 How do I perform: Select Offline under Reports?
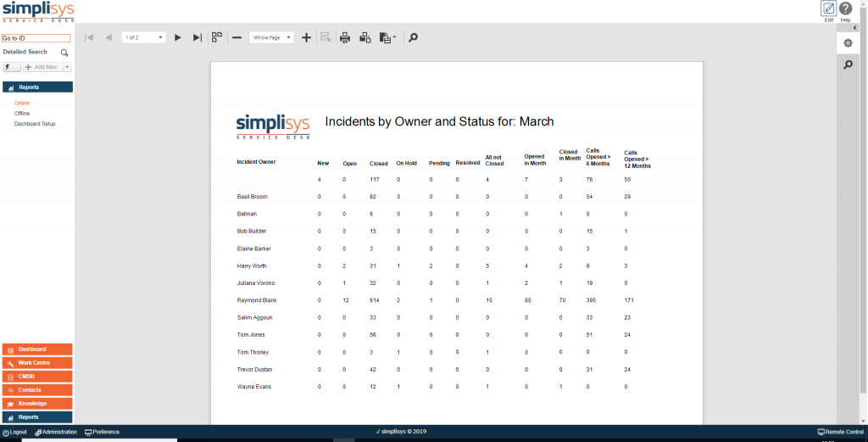[22, 114]
